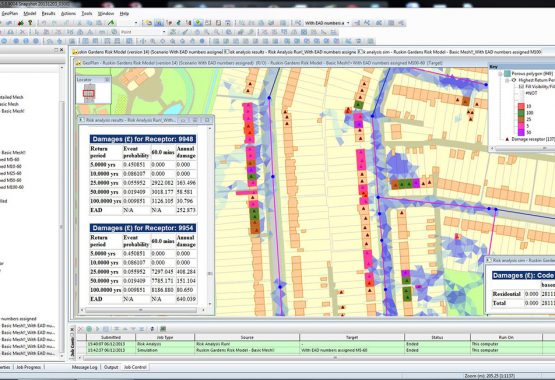This screenshot has height=380, width=555.
Task: Sort jobs by the Submitted column header
Action: pyautogui.click(x=111, y=338)
